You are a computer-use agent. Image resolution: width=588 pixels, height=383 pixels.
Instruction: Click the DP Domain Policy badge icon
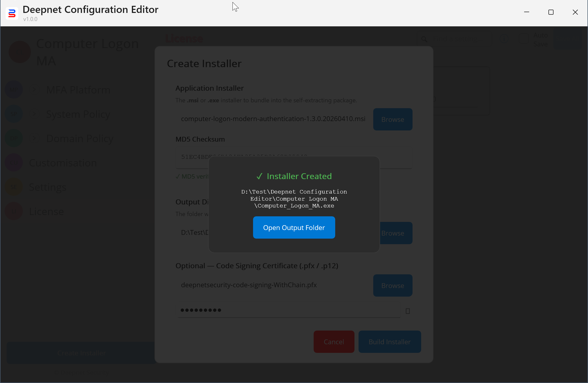tap(14, 139)
